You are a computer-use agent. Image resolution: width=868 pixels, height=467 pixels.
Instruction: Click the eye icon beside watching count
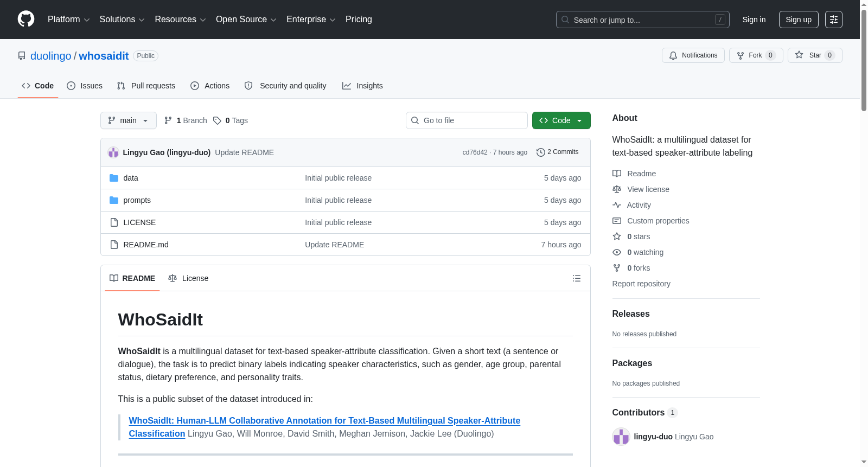(617, 252)
